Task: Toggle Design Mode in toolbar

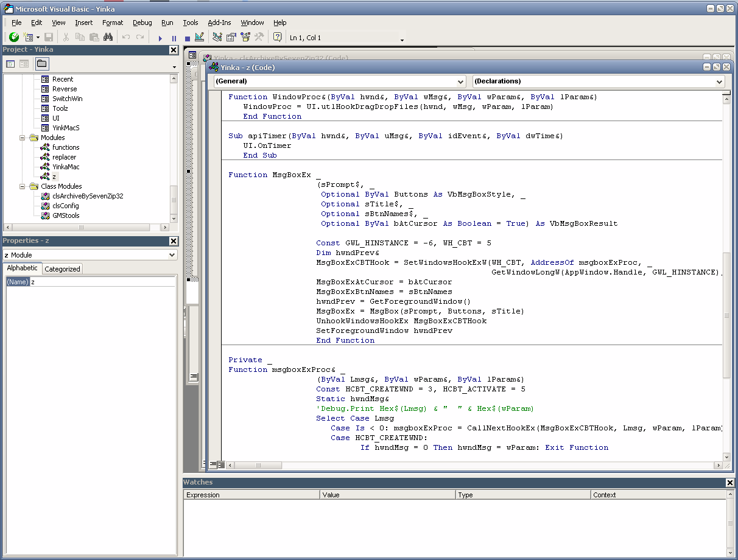Action: 199,38
